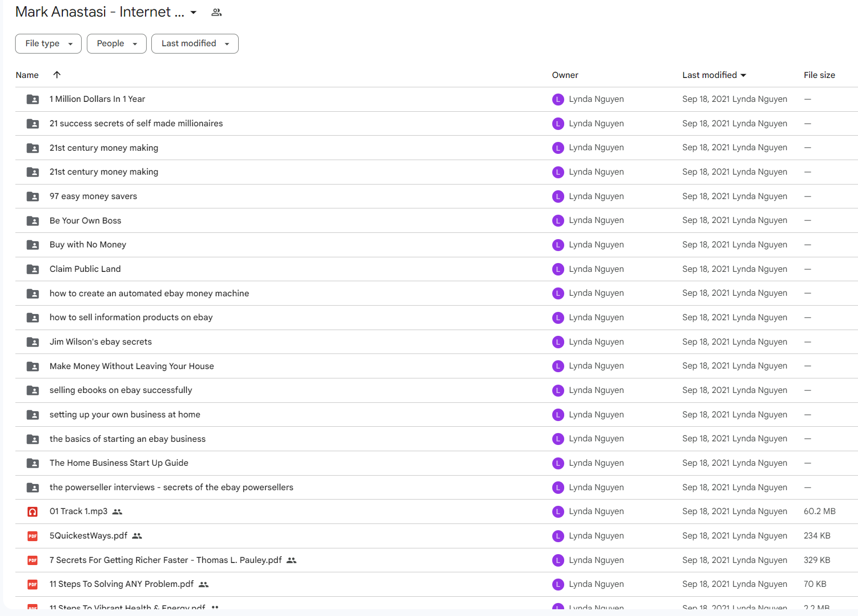Open how to create an automated ebay money machine
The height and width of the screenshot is (616, 858).
pos(149,293)
